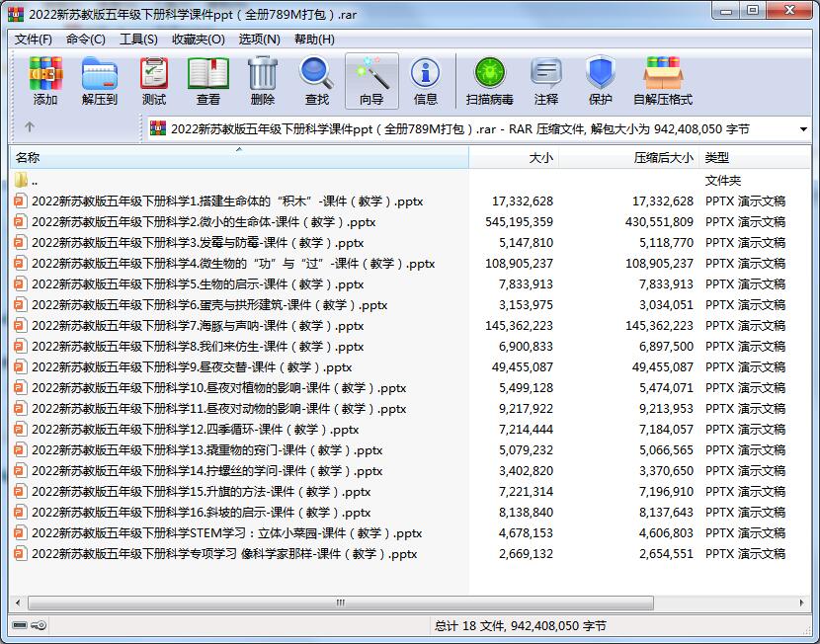The height and width of the screenshot is (644, 820).
Task: Open the File (文件) menu
Action: point(33,40)
